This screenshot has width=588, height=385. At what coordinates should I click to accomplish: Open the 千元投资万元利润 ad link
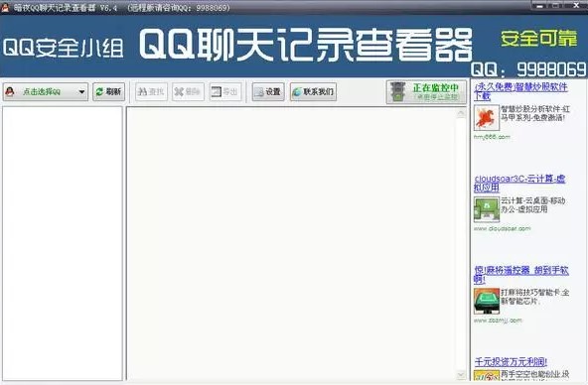[511, 362]
